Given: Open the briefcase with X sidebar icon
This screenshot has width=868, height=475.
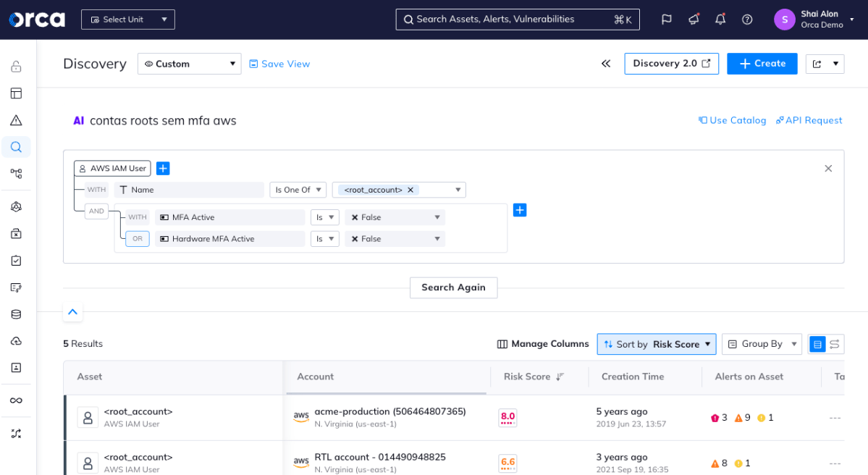Looking at the screenshot, I should point(16,234).
